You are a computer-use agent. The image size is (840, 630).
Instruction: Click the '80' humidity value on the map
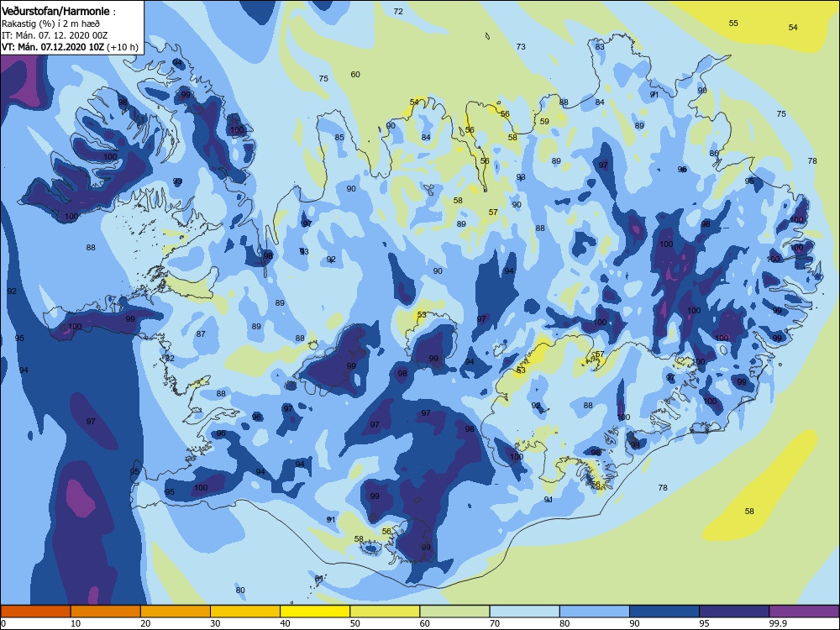pyautogui.click(x=240, y=591)
